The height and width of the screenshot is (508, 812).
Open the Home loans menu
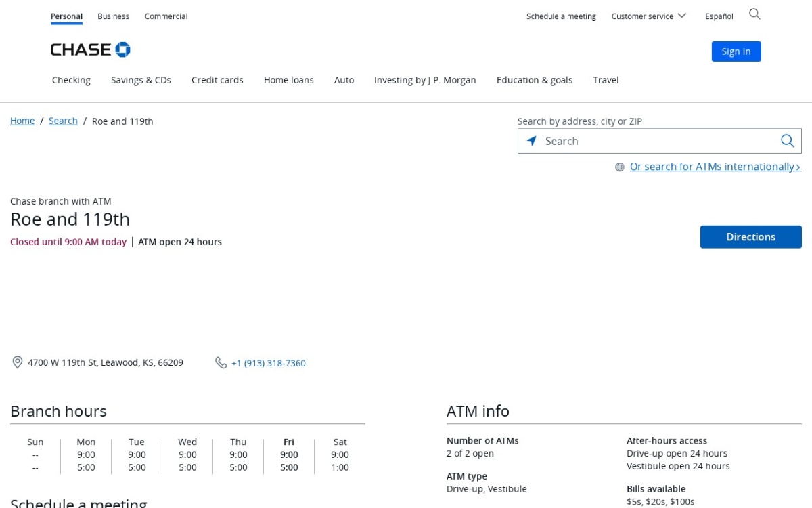point(289,80)
